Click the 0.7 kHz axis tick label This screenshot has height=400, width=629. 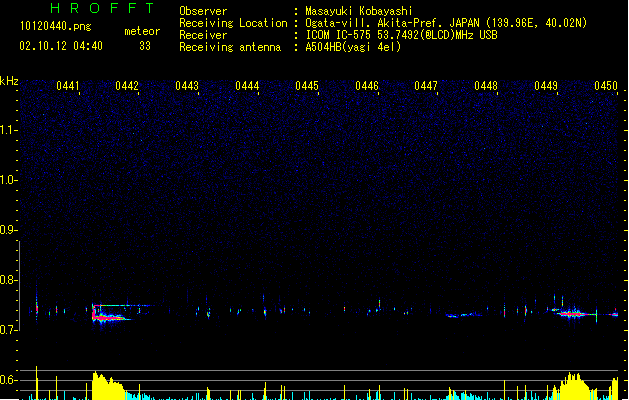click(9, 330)
